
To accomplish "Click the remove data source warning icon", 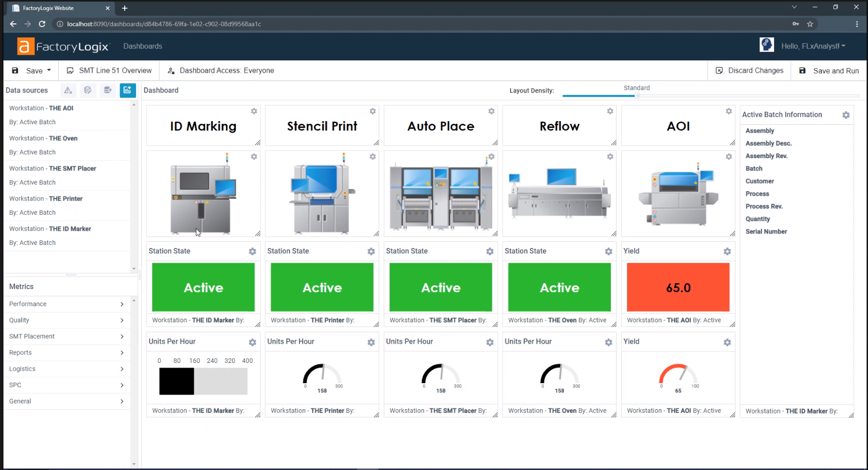I will 68,90.
